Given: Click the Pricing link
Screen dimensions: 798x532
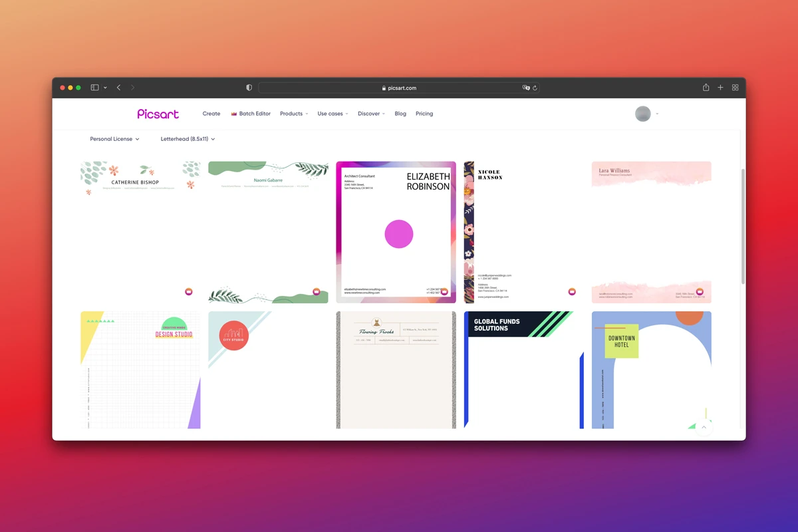Looking at the screenshot, I should 424,114.
